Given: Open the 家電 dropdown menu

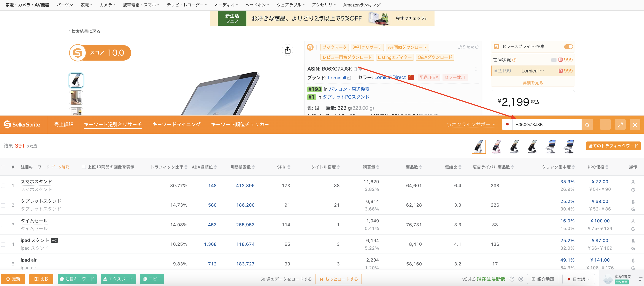Looking at the screenshot, I should pos(86,5).
